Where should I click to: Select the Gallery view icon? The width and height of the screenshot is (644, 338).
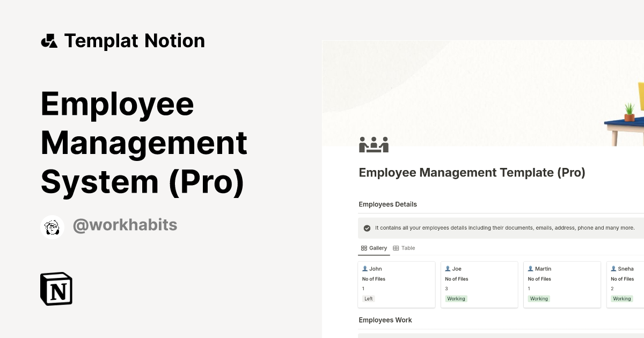[364, 248]
